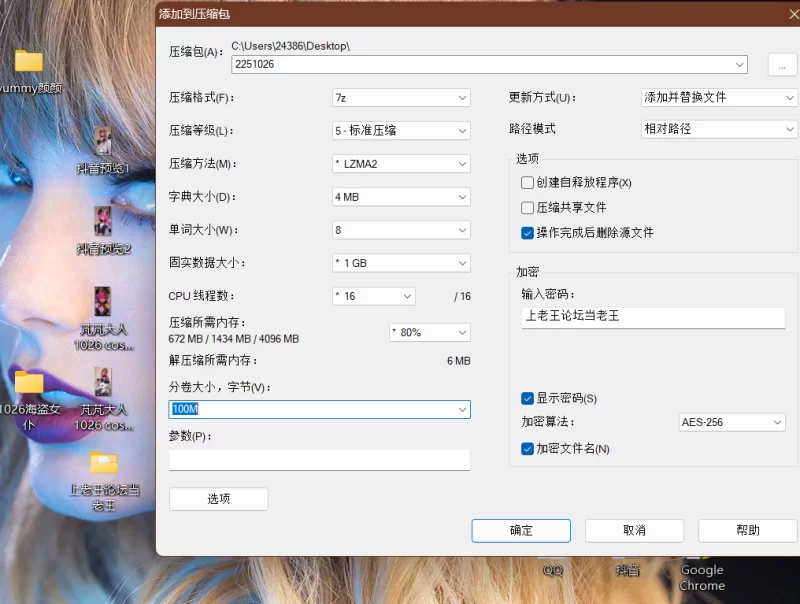Uncheck 操作完成后删除源文件
The width and height of the screenshot is (800, 604).
(x=528, y=231)
